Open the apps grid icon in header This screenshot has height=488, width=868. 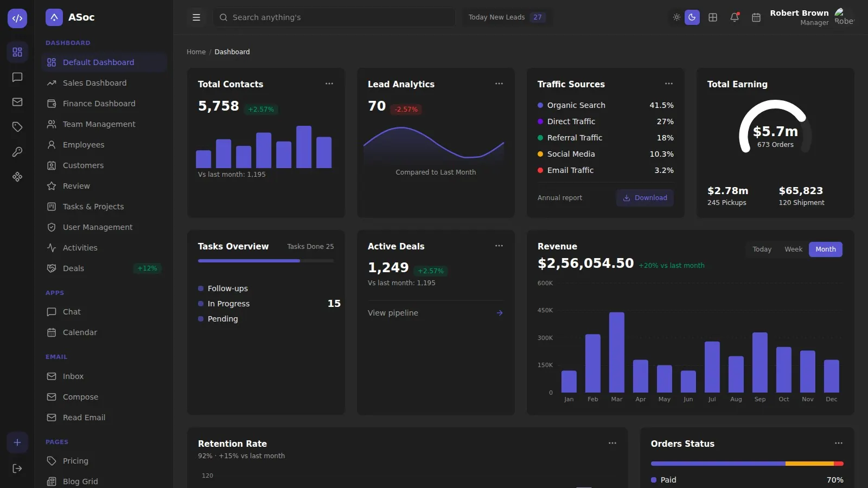pyautogui.click(x=713, y=17)
